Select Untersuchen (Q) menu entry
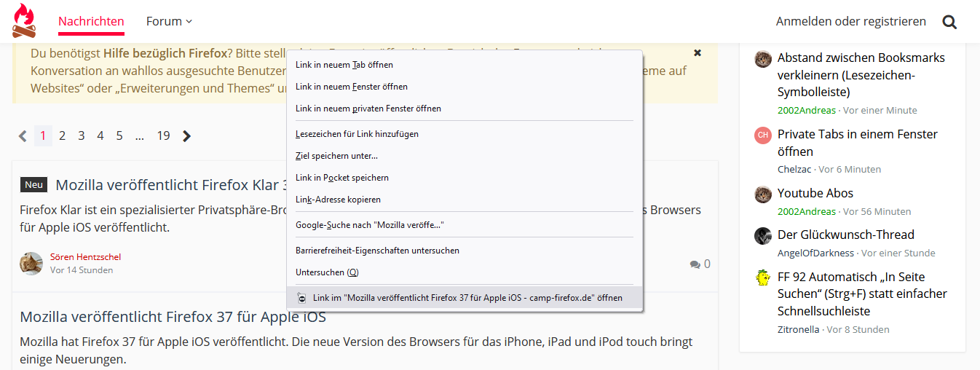 pos(465,272)
